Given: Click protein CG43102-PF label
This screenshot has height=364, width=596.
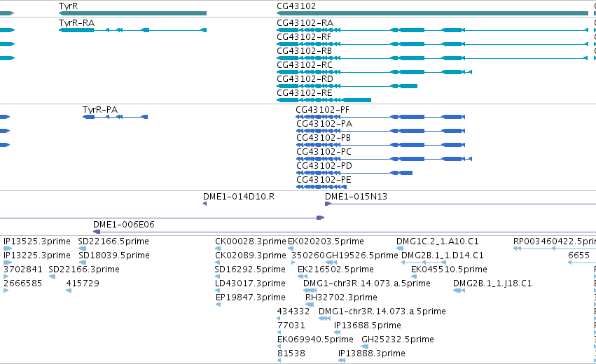Looking at the screenshot, I should click(322, 110).
